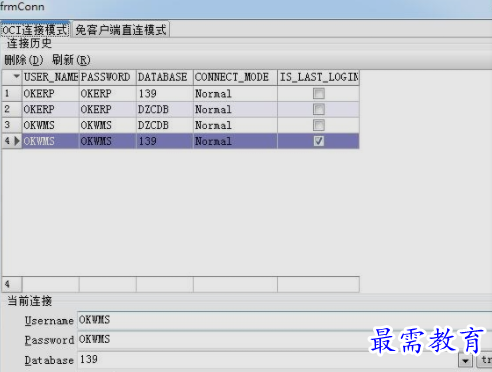Focus the Username input field

coord(285,320)
